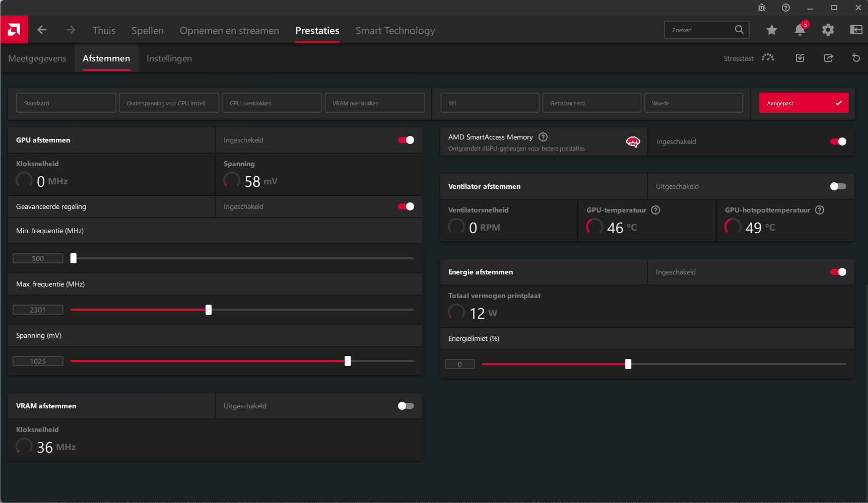This screenshot has height=503, width=868.
Task: Select VRAM overklokken preset
Action: pos(374,103)
